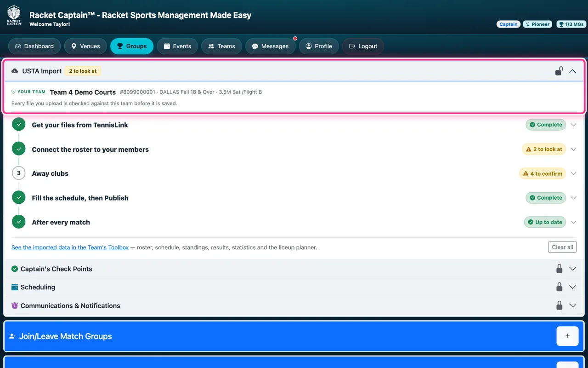Open the Venues tab
Viewport: 588px width, 368px height.
pyautogui.click(x=85, y=46)
